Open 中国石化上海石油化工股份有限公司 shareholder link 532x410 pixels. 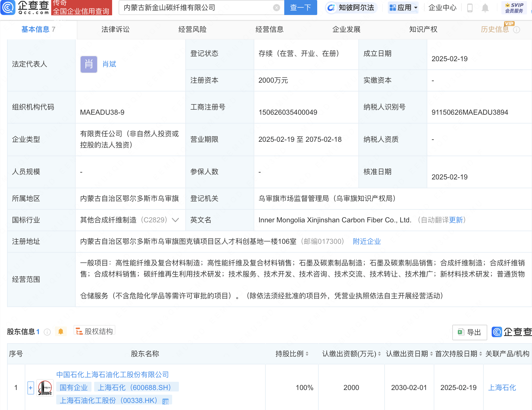[x=112, y=375]
